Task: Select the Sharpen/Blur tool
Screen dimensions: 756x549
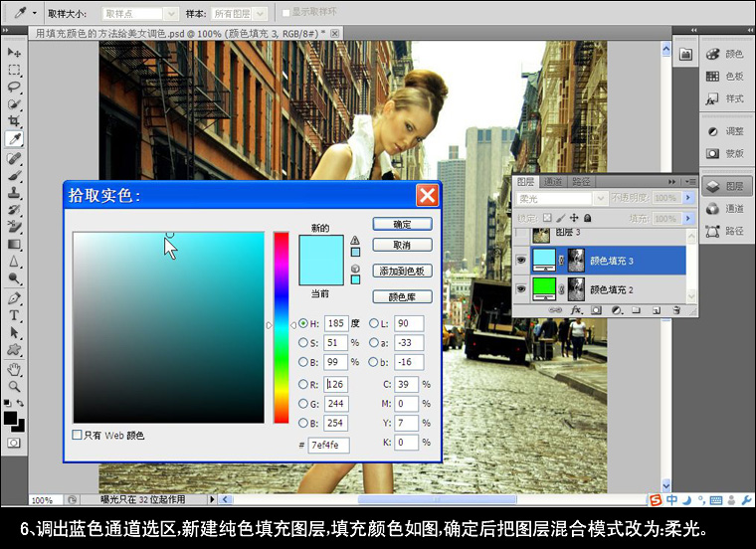Action: (x=14, y=262)
